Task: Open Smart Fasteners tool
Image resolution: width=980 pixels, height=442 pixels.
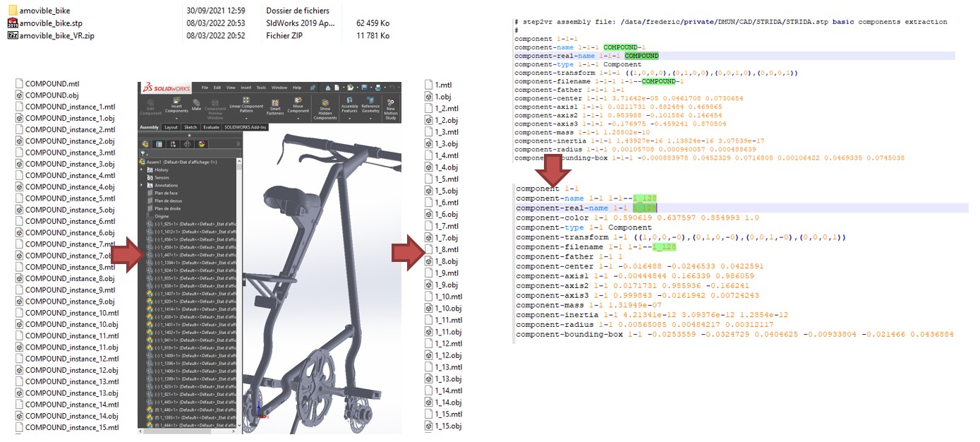Action: click(274, 103)
